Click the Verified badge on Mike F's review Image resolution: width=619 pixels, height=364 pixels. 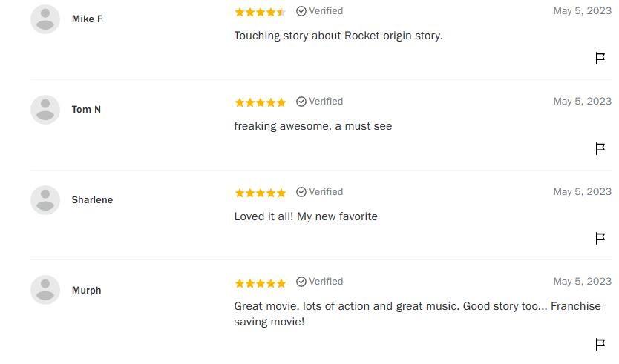click(320, 11)
